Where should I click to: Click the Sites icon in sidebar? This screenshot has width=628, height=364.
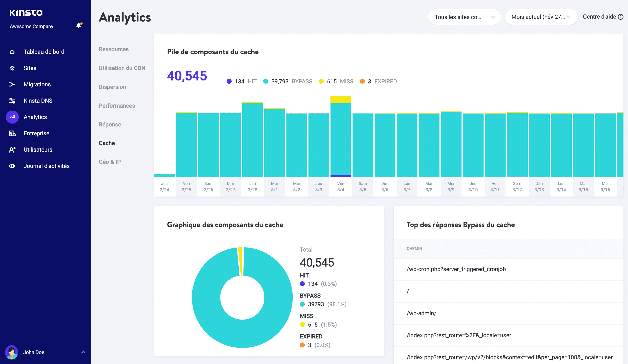[12, 68]
